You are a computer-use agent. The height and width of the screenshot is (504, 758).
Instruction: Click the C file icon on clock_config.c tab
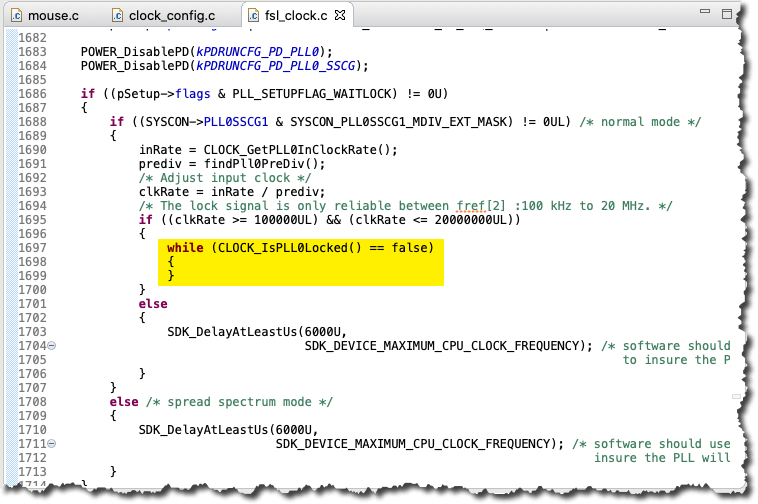(119, 16)
